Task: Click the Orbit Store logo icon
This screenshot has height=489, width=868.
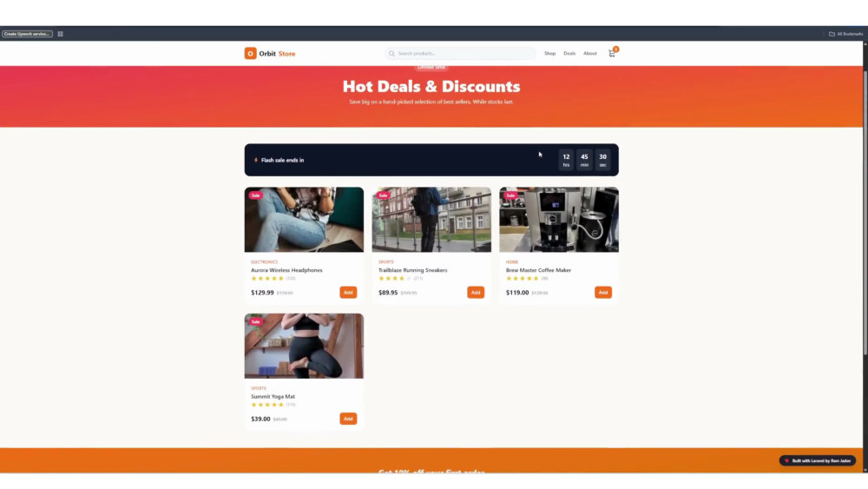Action: (x=250, y=53)
